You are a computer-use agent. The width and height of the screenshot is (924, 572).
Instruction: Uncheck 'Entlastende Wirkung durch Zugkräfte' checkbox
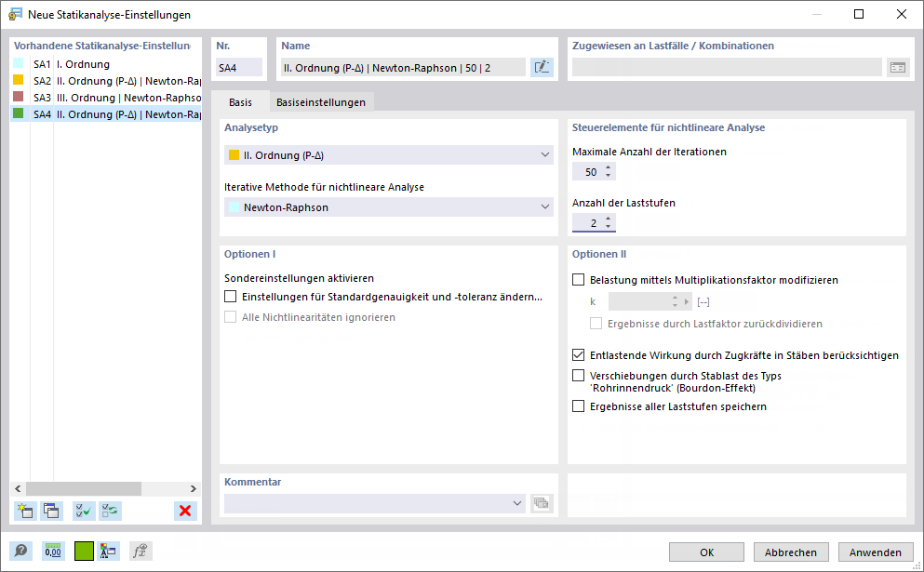point(579,355)
